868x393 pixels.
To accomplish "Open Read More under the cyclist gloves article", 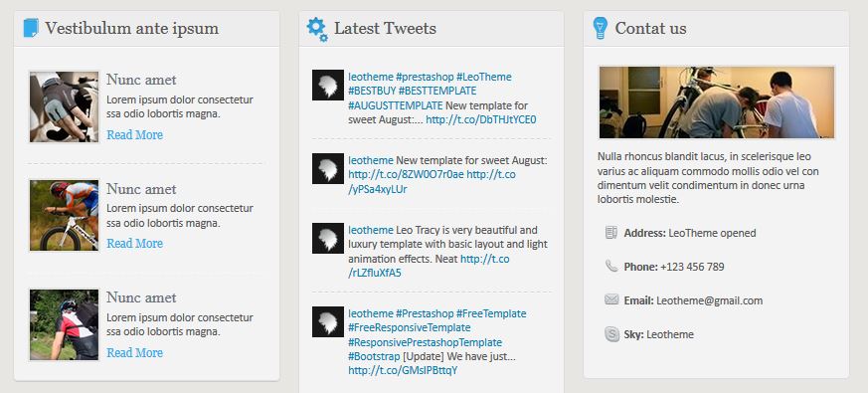I will [x=134, y=134].
